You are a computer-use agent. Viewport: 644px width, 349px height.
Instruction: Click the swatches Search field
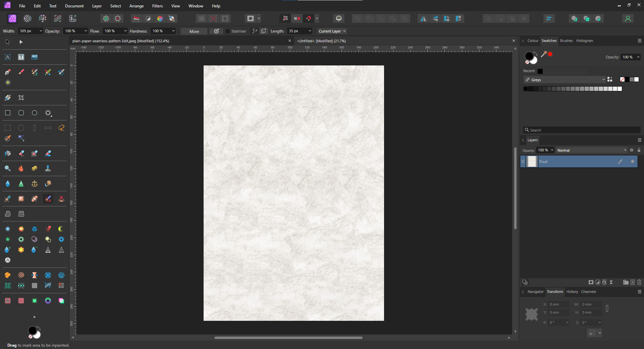pos(582,130)
